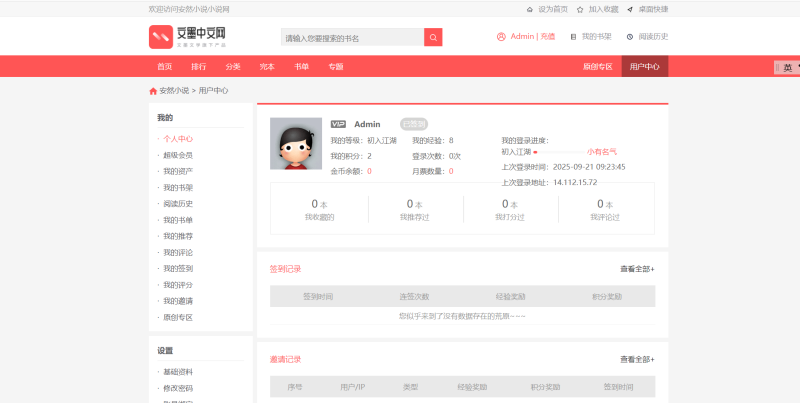Viewport: 800px width, 403px height.
Task: Click the 用户/IP column header
Action: pos(353,387)
